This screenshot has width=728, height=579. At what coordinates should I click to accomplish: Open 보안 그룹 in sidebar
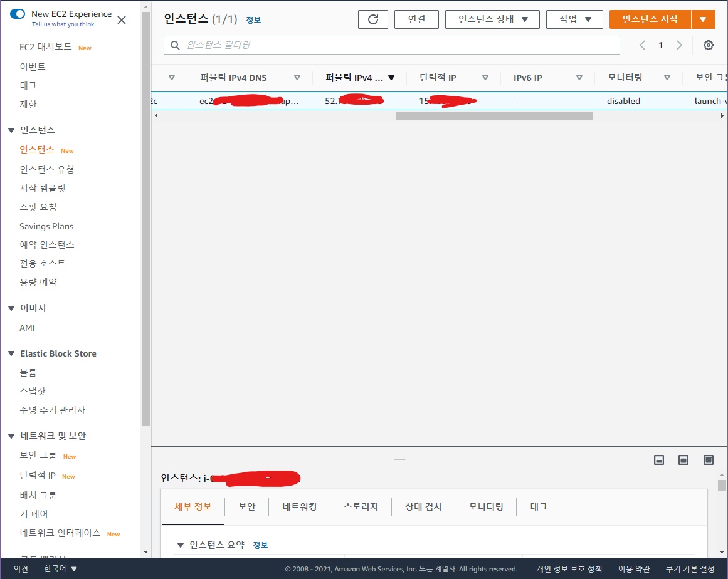(38, 456)
